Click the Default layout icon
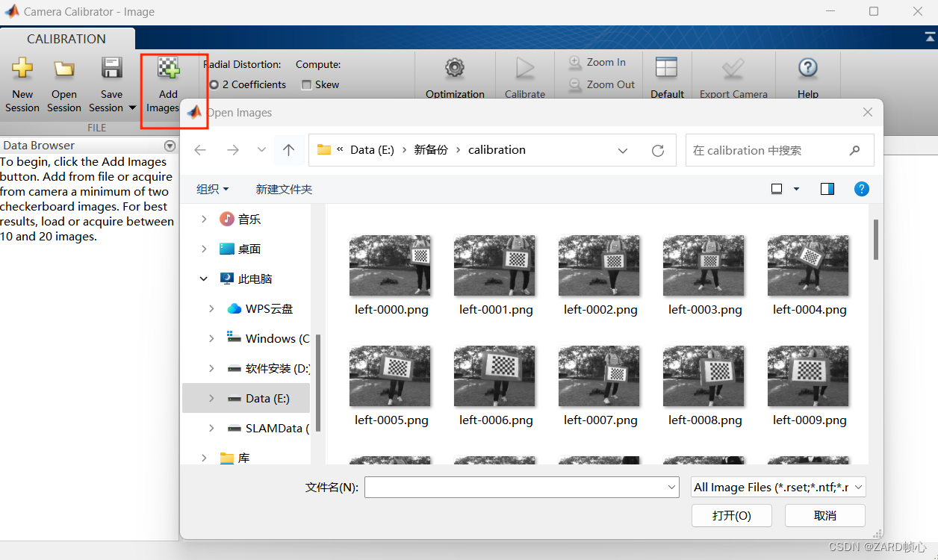The image size is (938, 560). [x=667, y=75]
